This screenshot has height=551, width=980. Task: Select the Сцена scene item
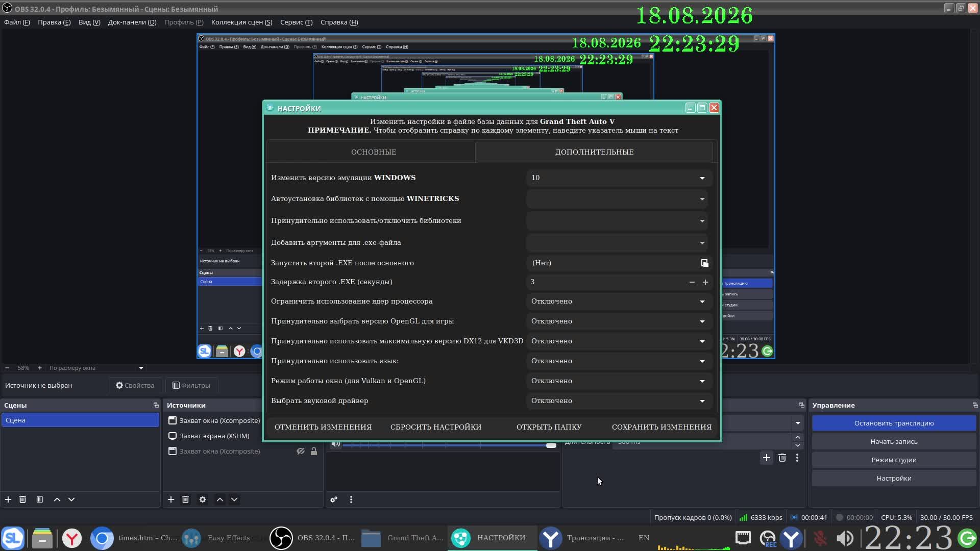[x=80, y=420]
